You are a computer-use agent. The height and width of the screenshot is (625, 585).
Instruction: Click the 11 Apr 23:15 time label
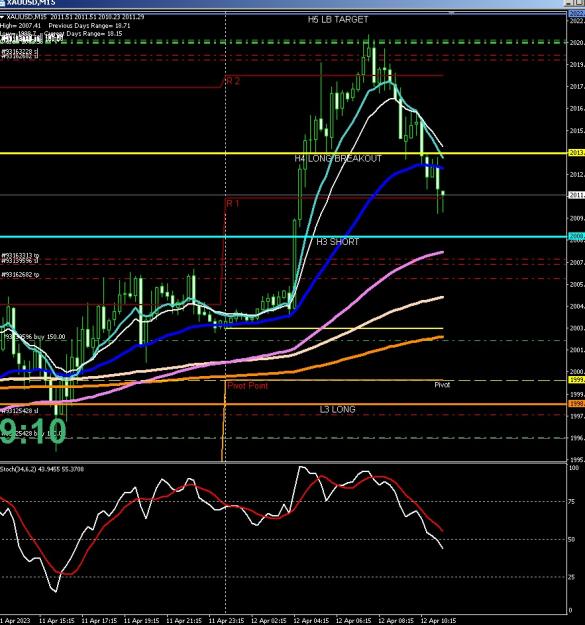click(226, 621)
